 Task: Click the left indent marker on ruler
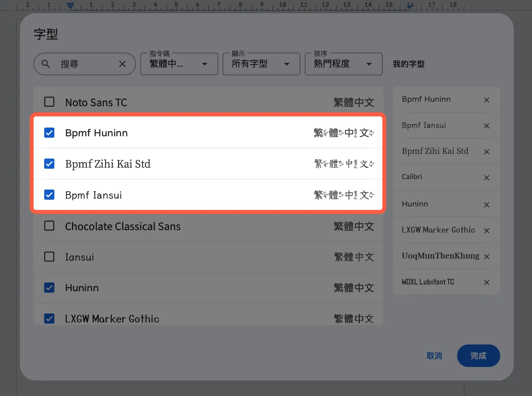point(70,6)
